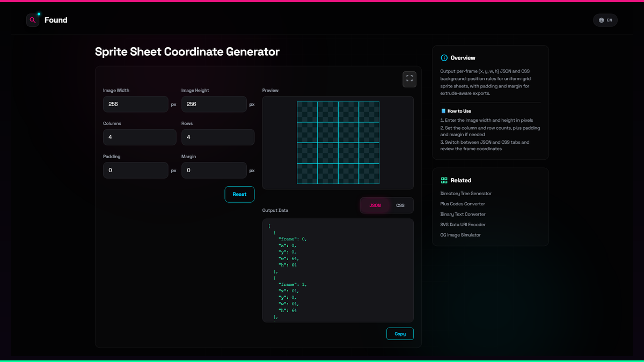
Task: Click the globe icon in language button
Action: (x=601, y=20)
